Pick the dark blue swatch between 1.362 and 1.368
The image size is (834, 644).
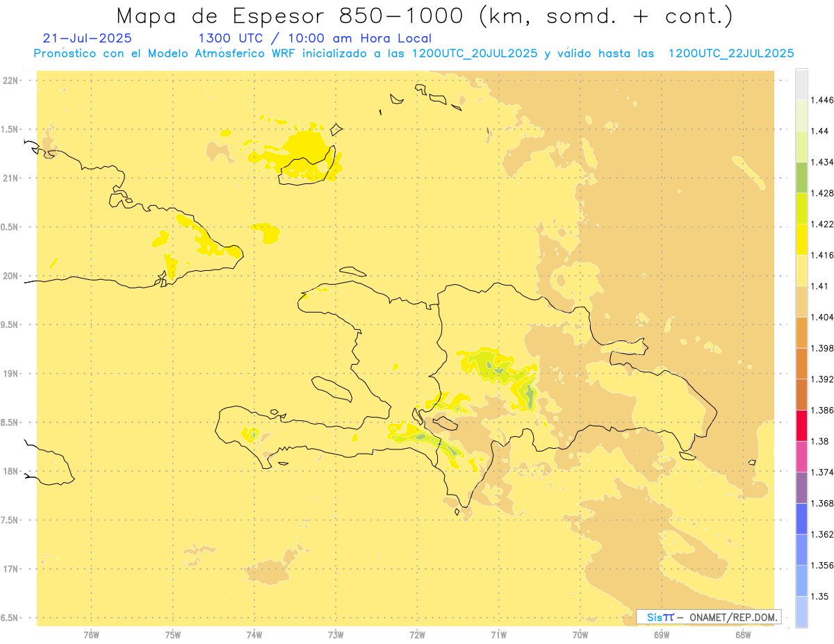pyautogui.click(x=801, y=519)
